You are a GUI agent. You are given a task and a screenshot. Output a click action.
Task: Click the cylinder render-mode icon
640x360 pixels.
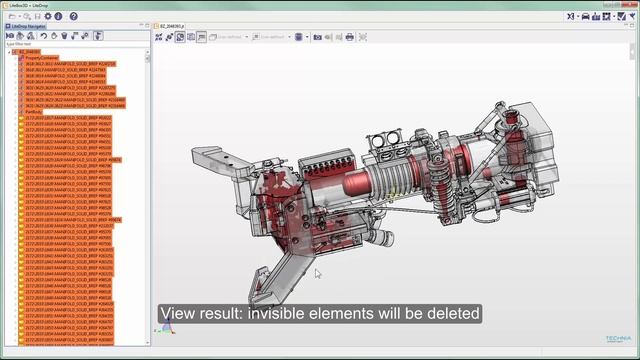pyautogui.click(x=299, y=37)
